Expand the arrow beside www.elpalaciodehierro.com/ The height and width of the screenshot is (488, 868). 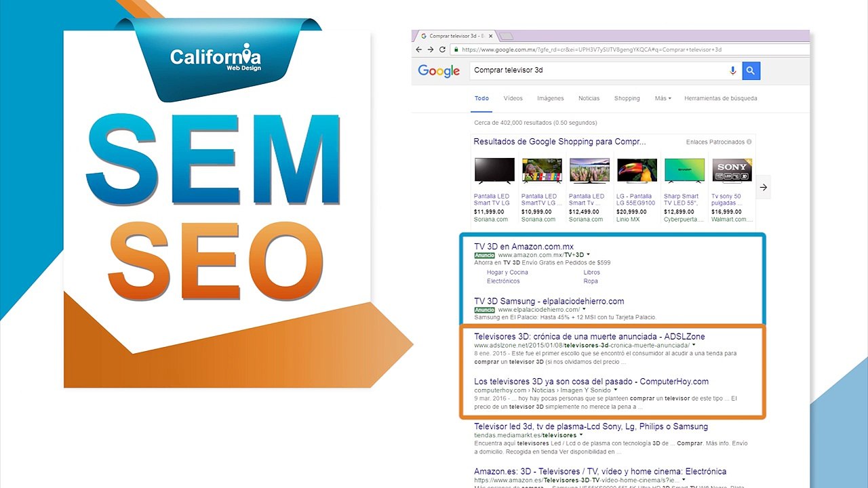tap(584, 310)
